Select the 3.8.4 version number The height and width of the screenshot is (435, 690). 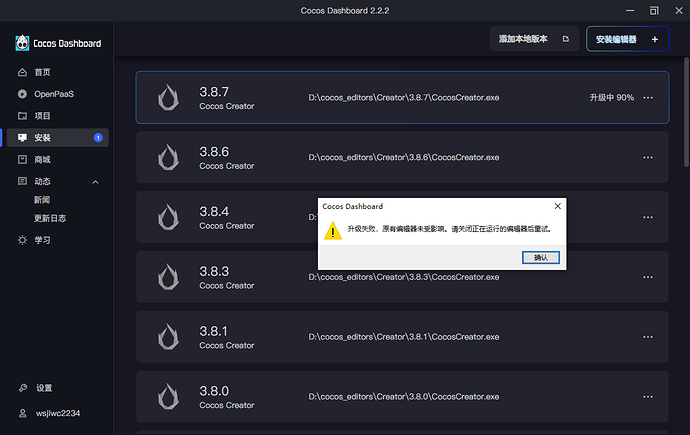click(x=214, y=212)
